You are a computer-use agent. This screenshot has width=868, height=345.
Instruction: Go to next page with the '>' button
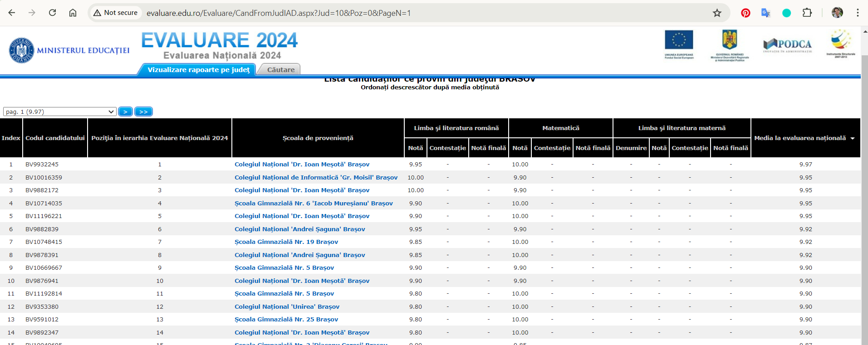[125, 112]
